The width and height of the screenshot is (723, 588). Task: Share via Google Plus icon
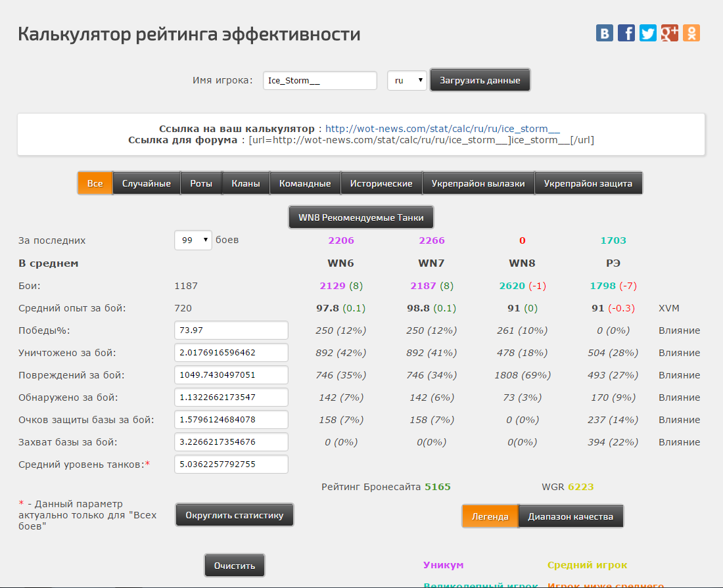[x=670, y=33]
